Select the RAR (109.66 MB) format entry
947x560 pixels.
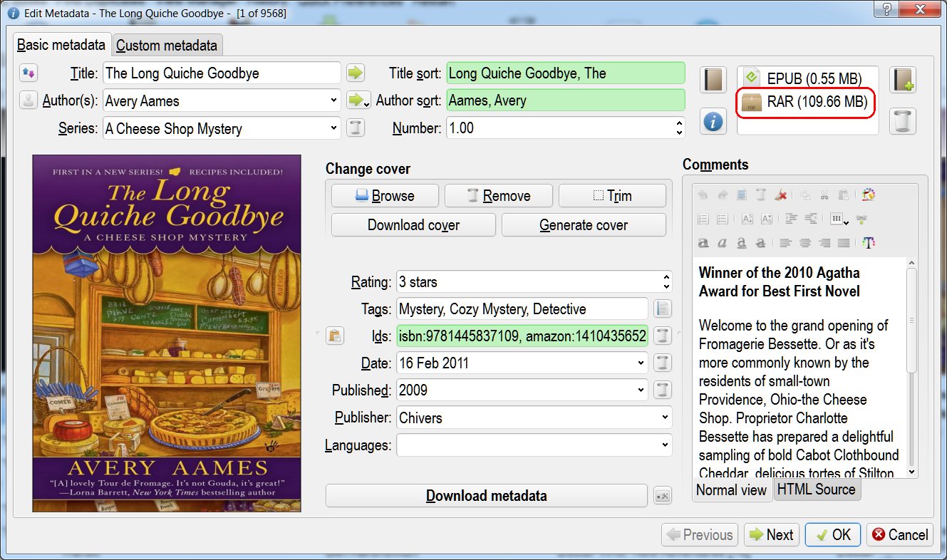click(807, 102)
